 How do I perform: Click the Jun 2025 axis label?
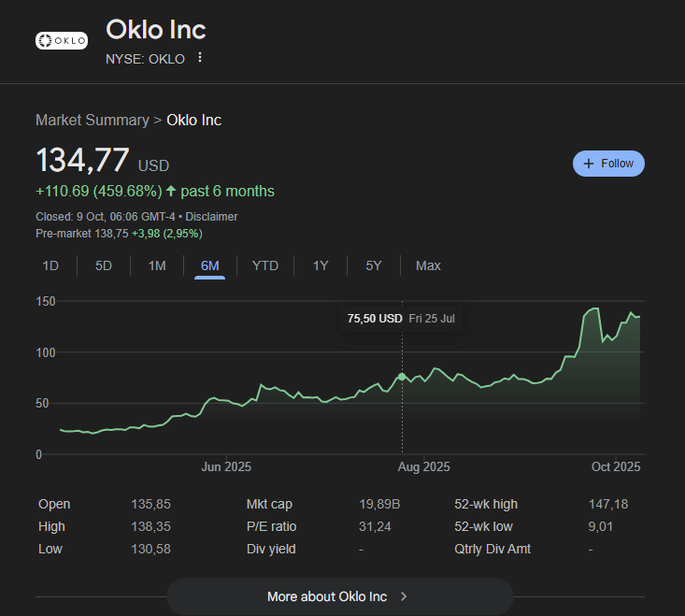click(226, 466)
